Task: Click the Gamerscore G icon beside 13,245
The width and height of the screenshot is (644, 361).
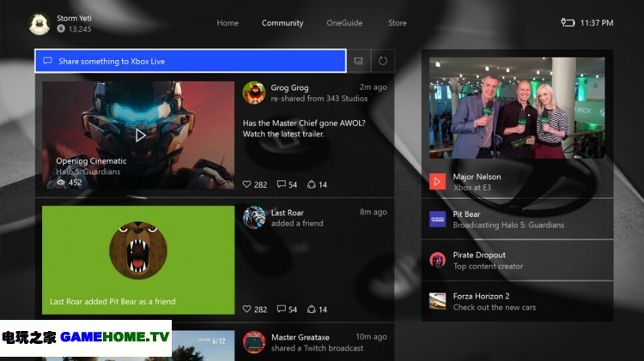Action: tap(61, 28)
